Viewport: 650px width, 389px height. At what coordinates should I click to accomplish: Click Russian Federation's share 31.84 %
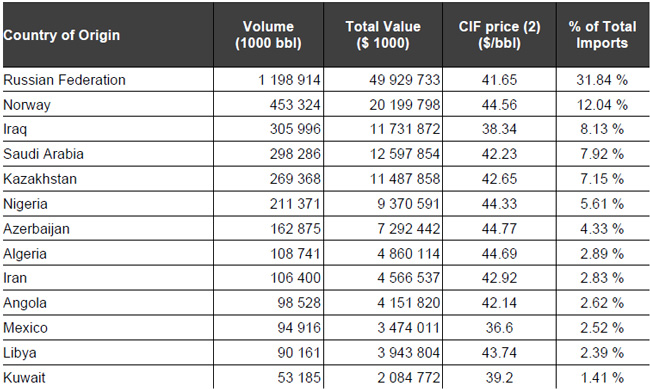[x=602, y=80]
